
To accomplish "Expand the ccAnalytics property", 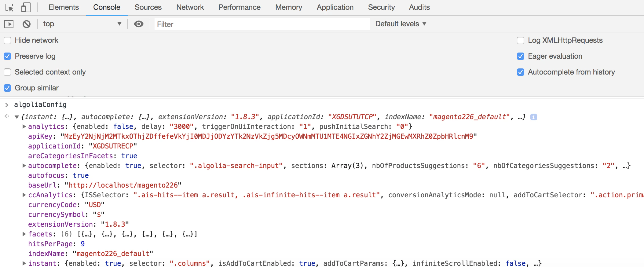I will point(24,195).
